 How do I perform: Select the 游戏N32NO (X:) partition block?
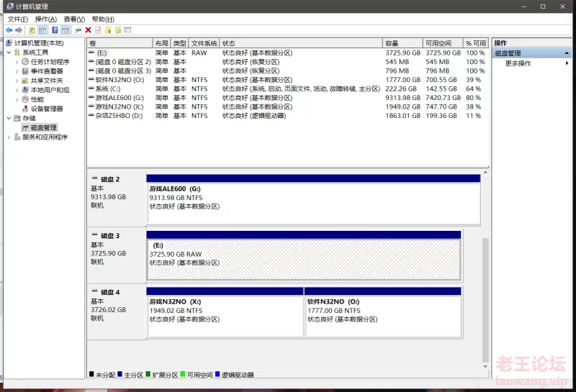pos(225,312)
